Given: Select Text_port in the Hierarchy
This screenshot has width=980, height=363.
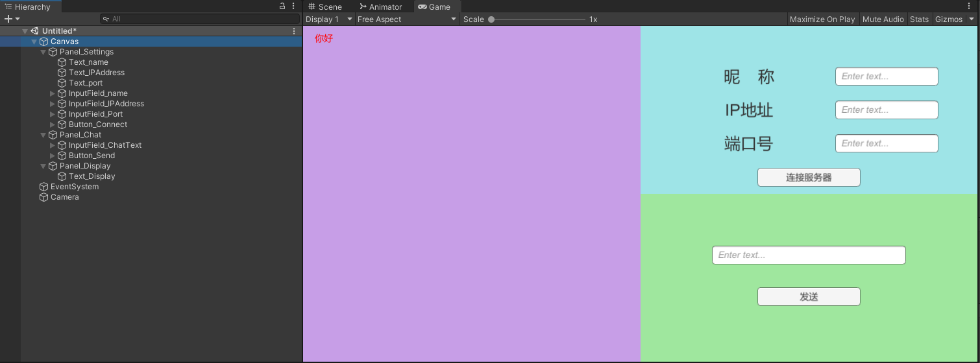Looking at the screenshot, I should coord(86,83).
